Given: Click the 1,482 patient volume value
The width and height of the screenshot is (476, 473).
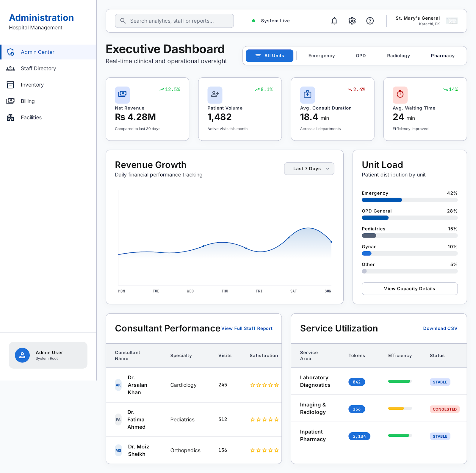Looking at the screenshot, I should [220, 117].
